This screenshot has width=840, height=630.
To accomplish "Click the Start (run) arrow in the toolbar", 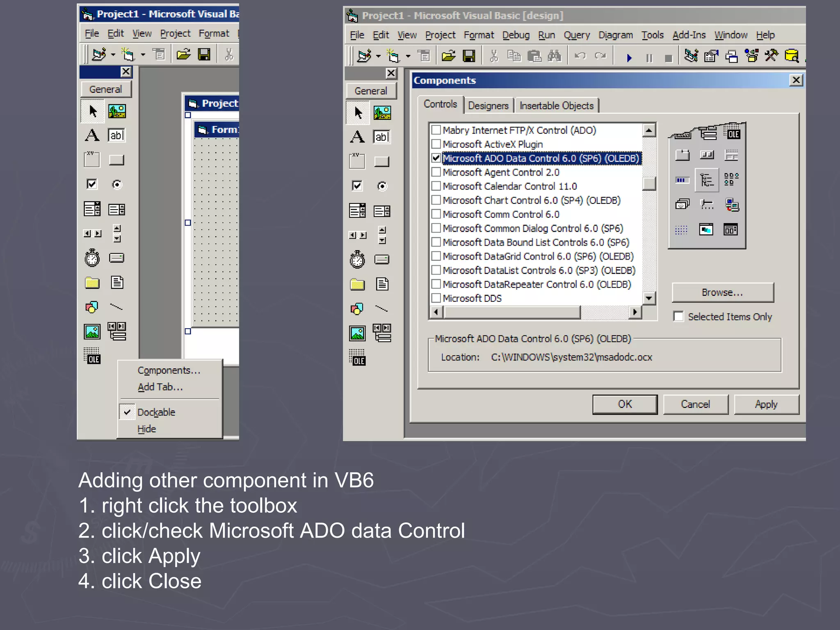I will [629, 58].
